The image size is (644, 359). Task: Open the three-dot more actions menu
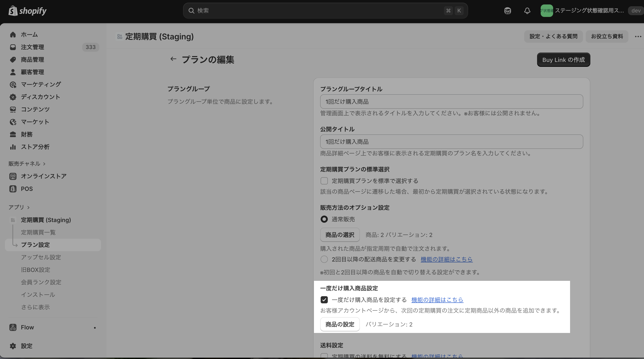click(638, 37)
